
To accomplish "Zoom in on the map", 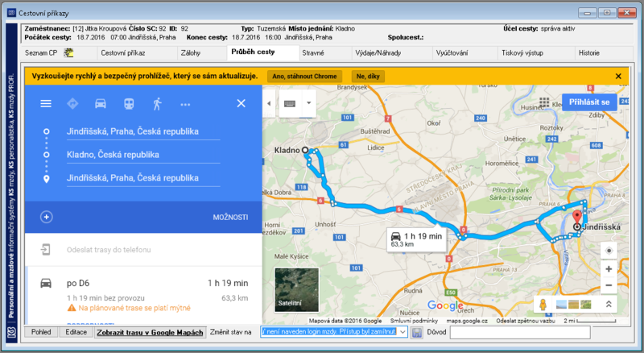I will pos(609,269).
